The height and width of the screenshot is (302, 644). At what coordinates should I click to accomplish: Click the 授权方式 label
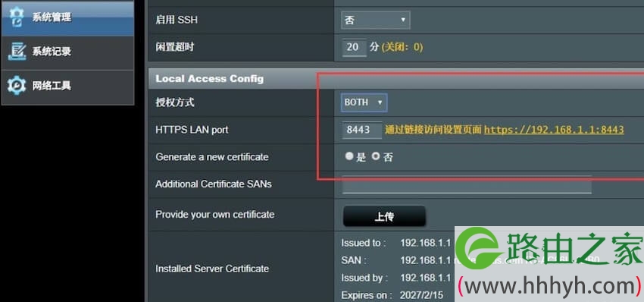[x=174, y=102]
